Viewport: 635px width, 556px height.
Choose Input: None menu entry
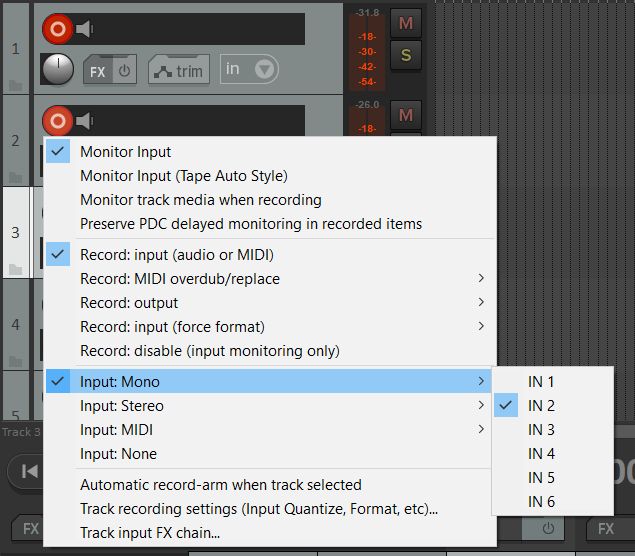(x=119, y=454)
